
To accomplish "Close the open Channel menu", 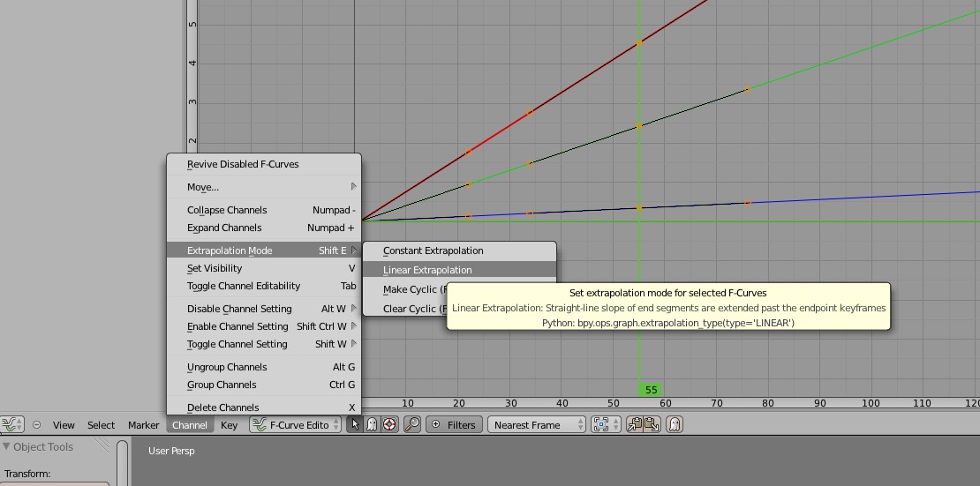I will coord(189,425).
